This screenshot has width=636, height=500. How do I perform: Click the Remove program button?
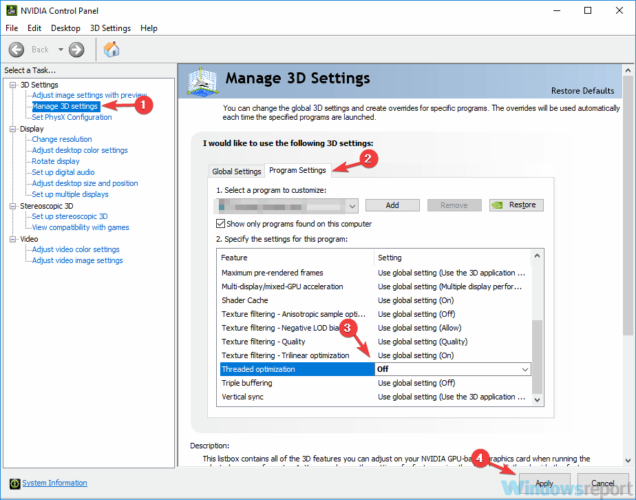pyautogui.click(x=454, y=205)
